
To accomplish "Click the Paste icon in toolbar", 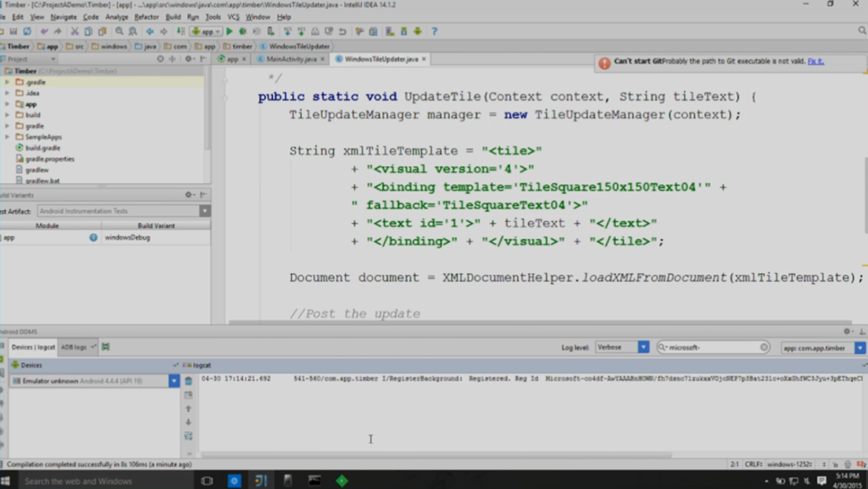I will (x=102, y=31).
